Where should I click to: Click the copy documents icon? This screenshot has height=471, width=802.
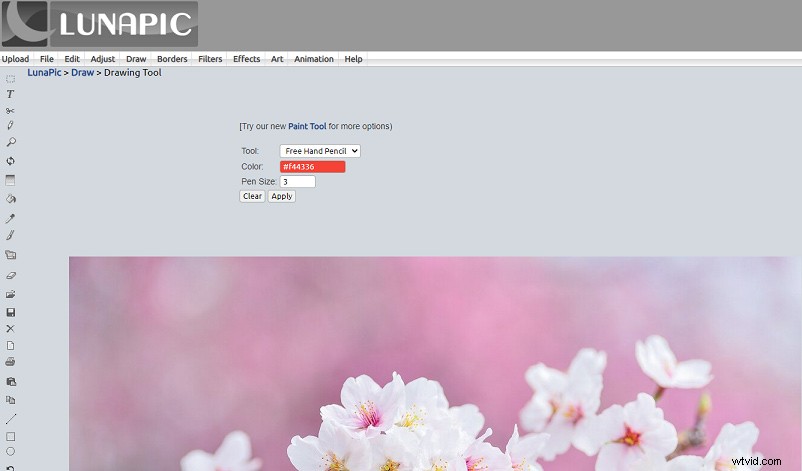pos(10,400)
